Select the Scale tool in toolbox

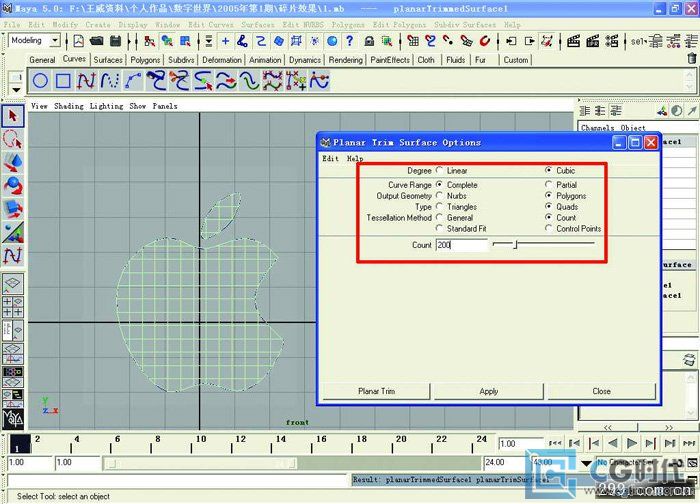tap(12, 209)
